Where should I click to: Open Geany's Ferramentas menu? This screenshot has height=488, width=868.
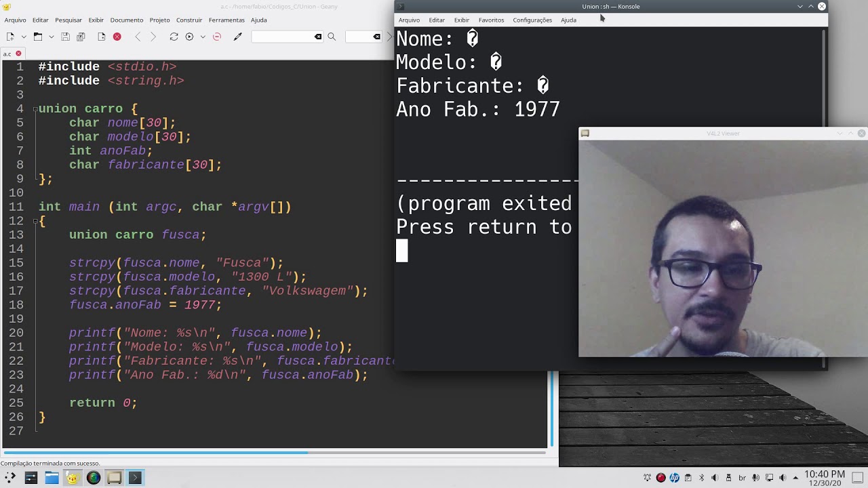(x=226, y=20)
